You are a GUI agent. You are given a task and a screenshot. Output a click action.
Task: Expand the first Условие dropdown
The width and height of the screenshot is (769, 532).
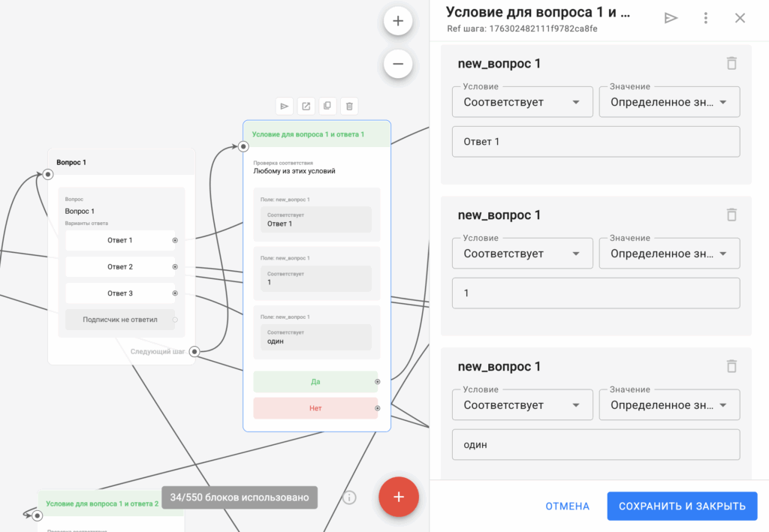pos(522,102)
